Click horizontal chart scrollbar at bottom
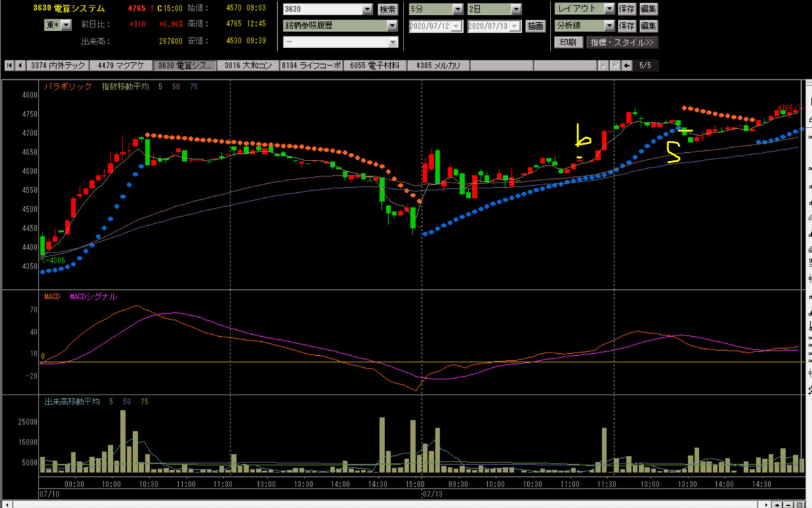Viewport: 812px width, 508px height. 387,504
